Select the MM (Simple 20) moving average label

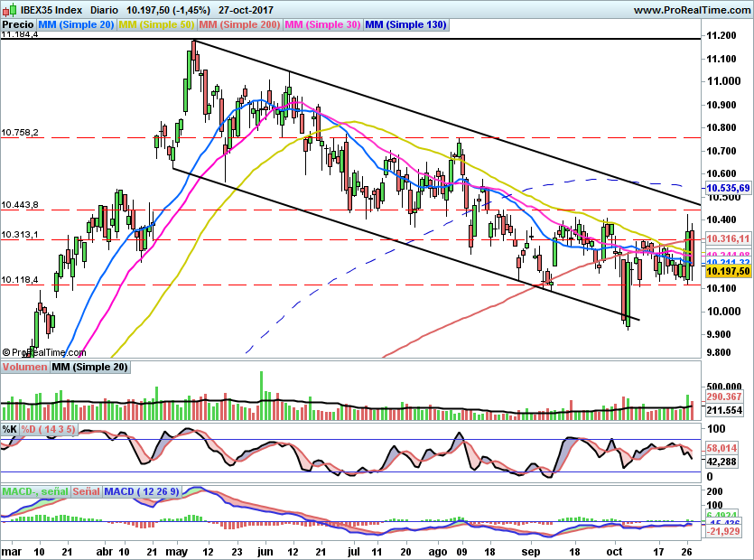(x=75, y=25)
